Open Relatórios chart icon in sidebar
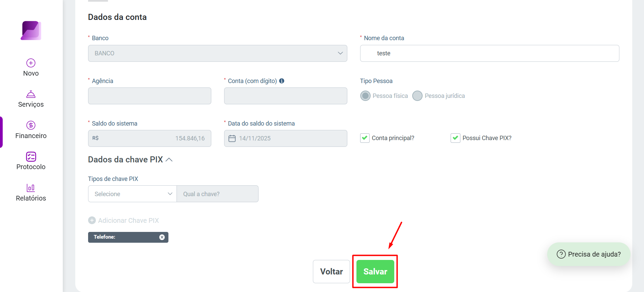Image resolution: width=644 pixels, height=292 pixels. click(x=31, y=188)
